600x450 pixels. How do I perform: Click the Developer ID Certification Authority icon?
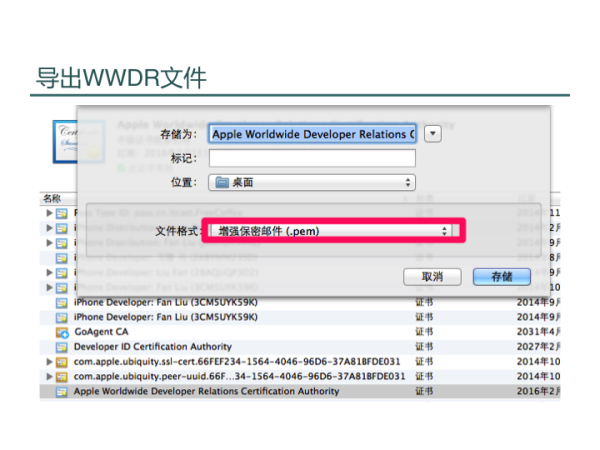pos(61,347)
